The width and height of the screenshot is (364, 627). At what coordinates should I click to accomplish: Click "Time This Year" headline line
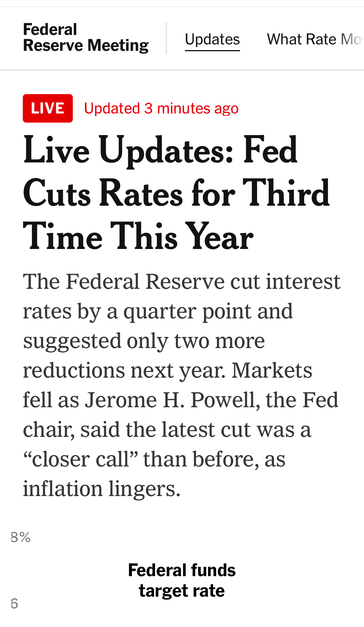click(138, 237)
